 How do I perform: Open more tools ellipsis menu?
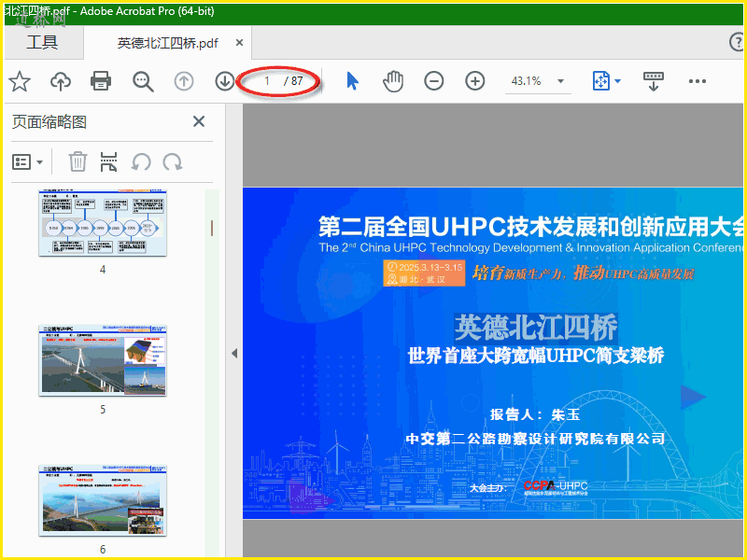[697, 81]
